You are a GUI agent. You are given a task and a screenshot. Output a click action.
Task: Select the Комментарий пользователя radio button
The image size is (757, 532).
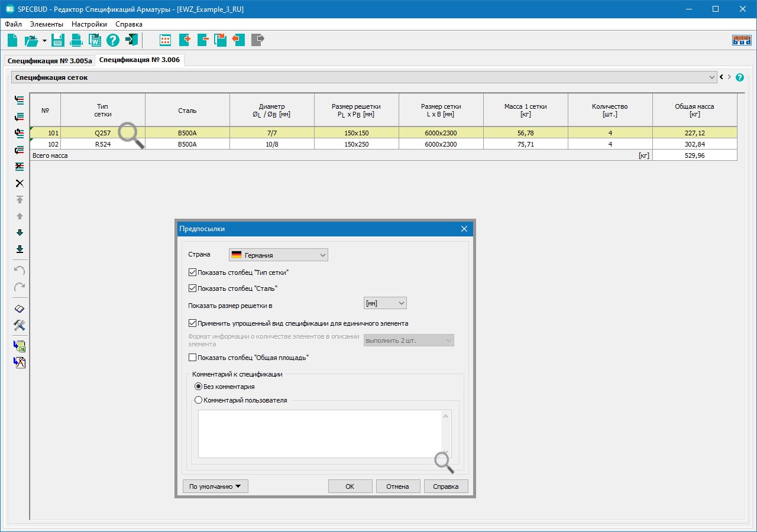[x=199, y=400]
